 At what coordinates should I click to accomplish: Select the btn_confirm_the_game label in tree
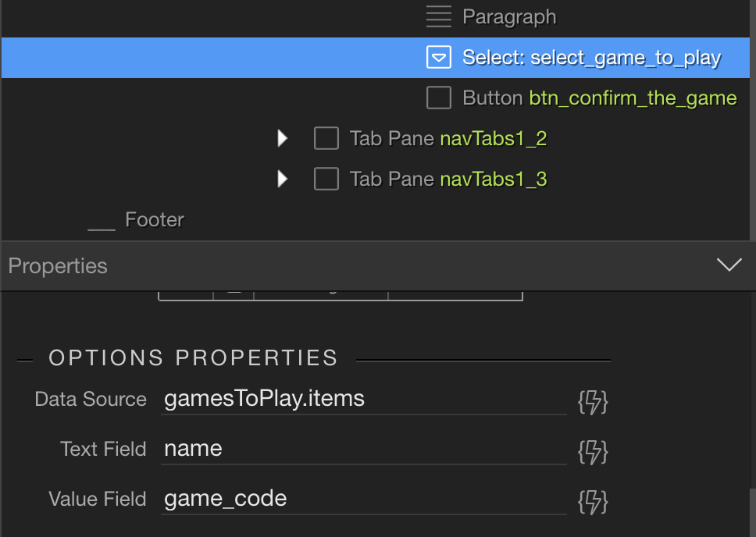pos(633,98)
